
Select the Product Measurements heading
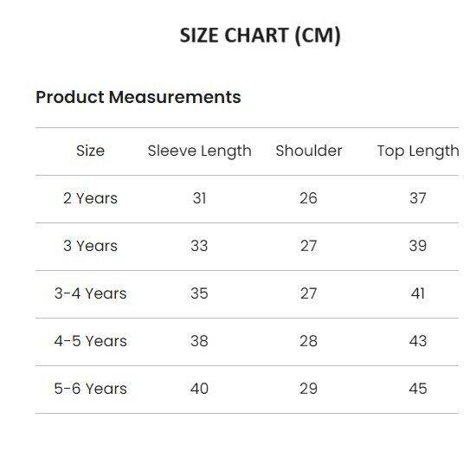pyautogui.click(x=138, y=97)
